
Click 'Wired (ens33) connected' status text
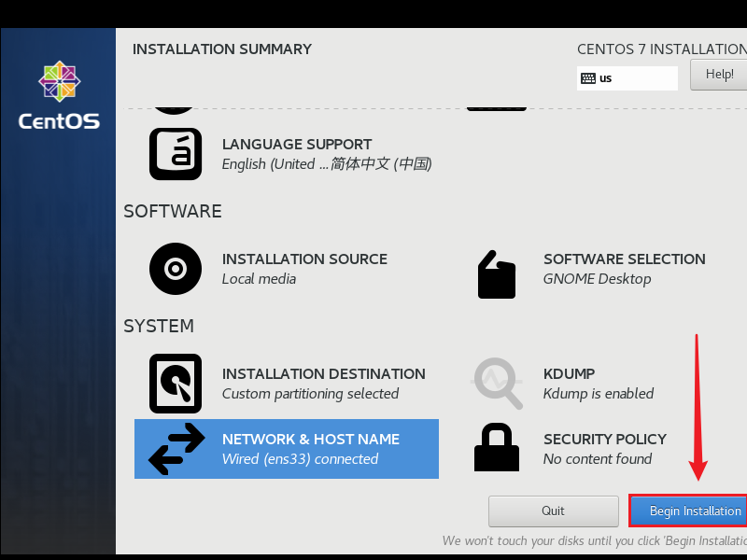[x=300, y=459]
